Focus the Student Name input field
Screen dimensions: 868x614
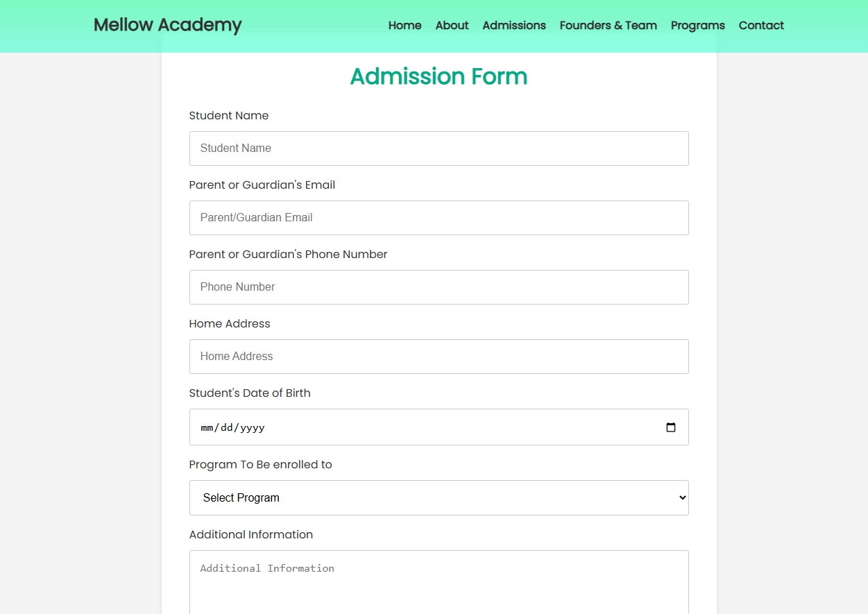(x=439, y=148)
